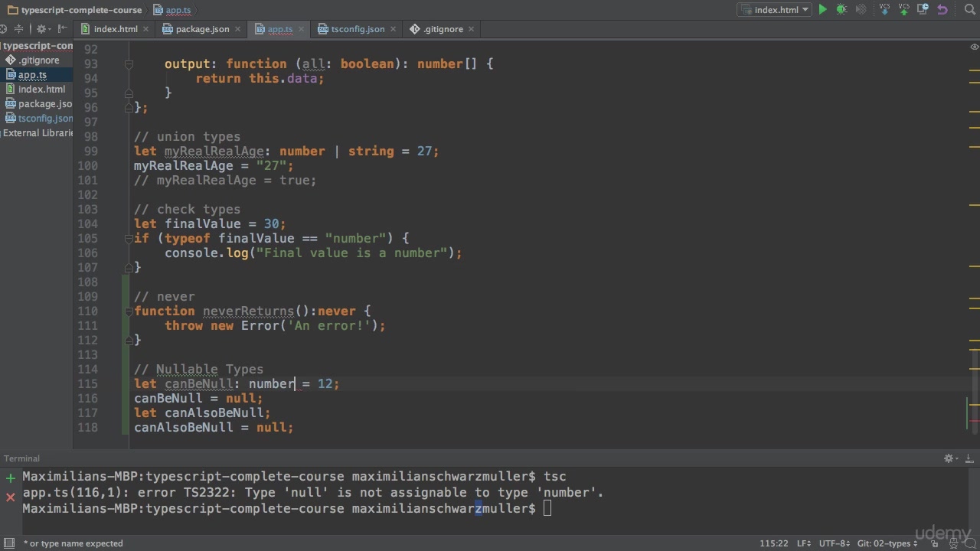Open line separator LF selector
The height and width of the screenshot is (551, 980).
click(803, 543)
